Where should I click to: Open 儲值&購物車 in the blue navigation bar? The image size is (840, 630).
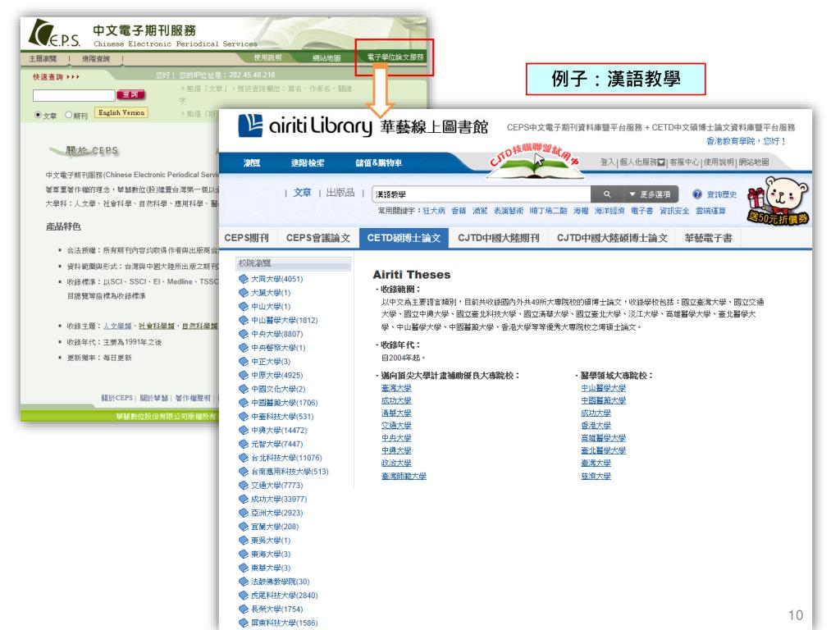tap(379, 163)
